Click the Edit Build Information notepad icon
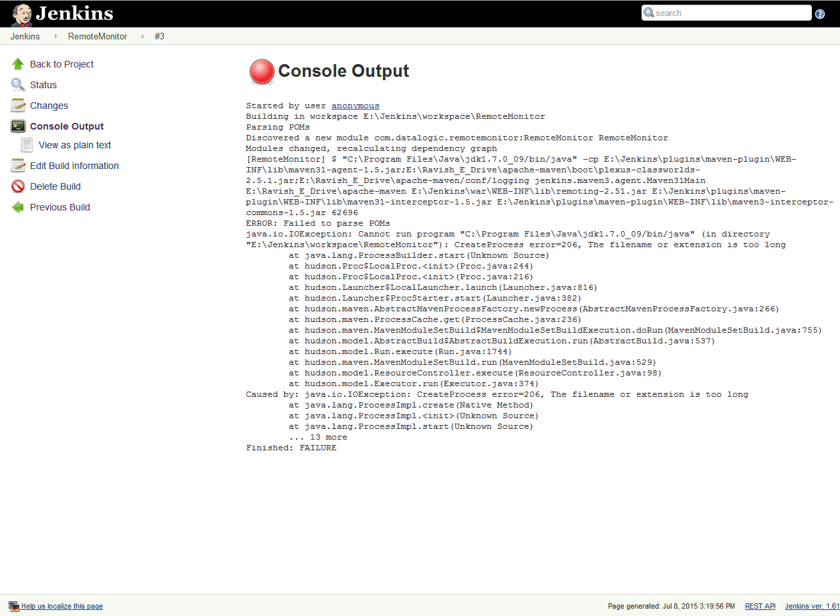Image resolution: width=840 pixels, height=616 pixels. point(18,166)
